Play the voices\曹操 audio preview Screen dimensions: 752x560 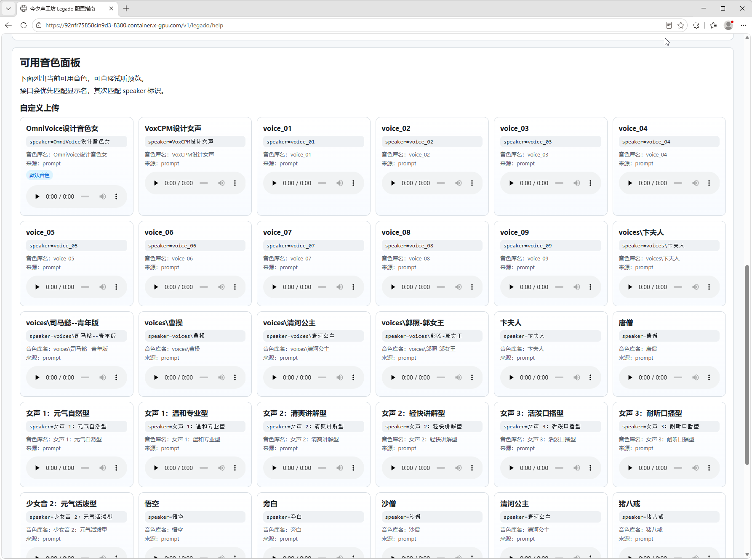click(156, 377)
